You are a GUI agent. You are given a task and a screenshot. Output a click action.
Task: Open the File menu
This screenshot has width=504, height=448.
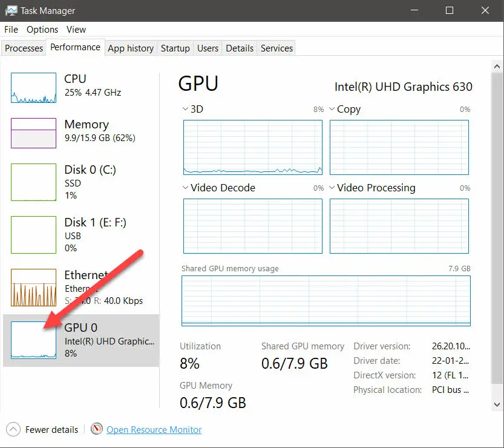click(11, 30)
